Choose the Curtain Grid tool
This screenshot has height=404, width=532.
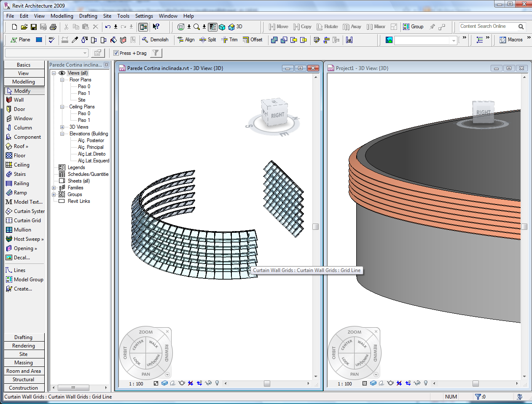point(27,221)
